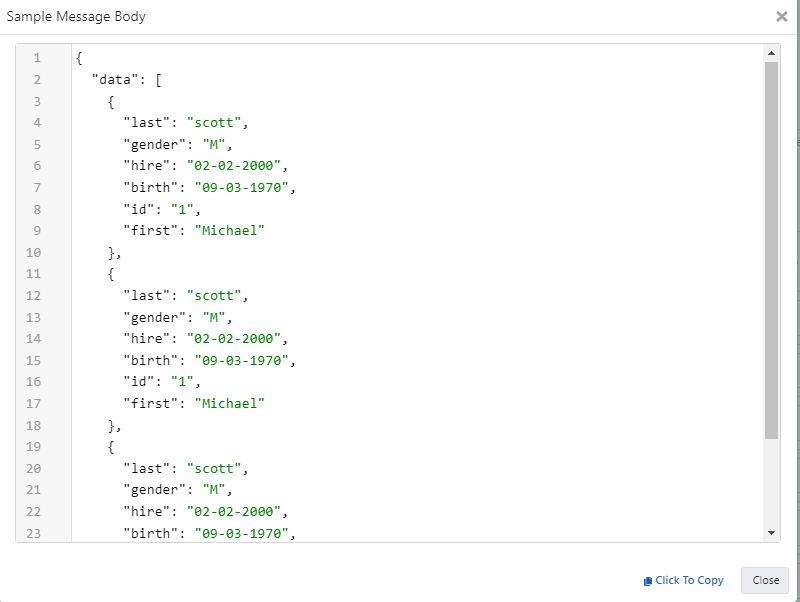
Task: Click the scrollbar up arrow
Action: 771,53
